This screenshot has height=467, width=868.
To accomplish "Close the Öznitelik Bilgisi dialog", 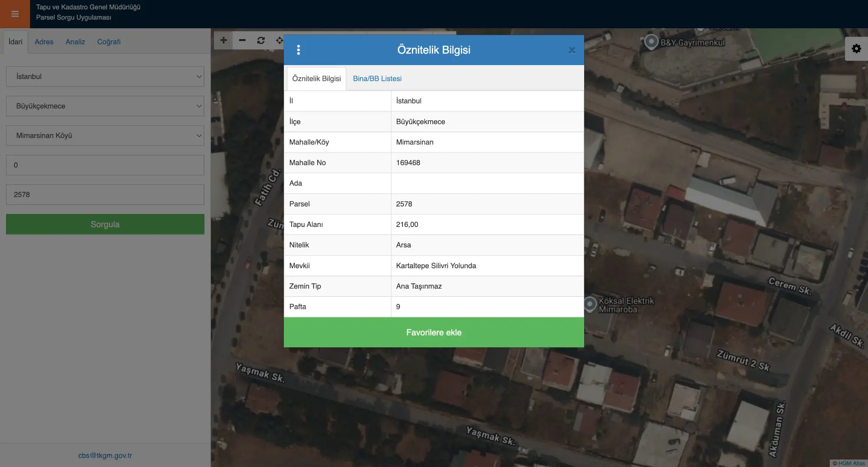I will tap(572, 50).
